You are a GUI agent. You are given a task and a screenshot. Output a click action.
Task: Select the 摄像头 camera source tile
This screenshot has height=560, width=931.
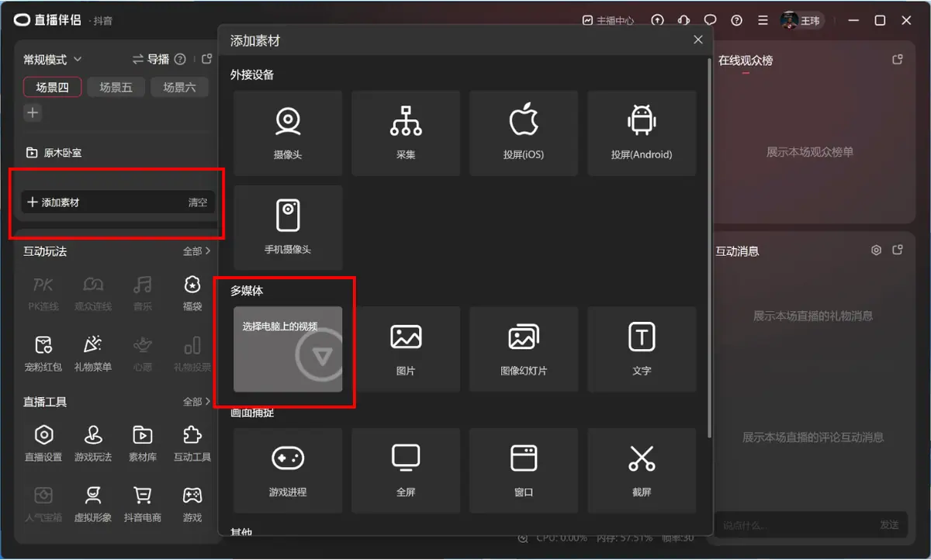coord(288,133)
